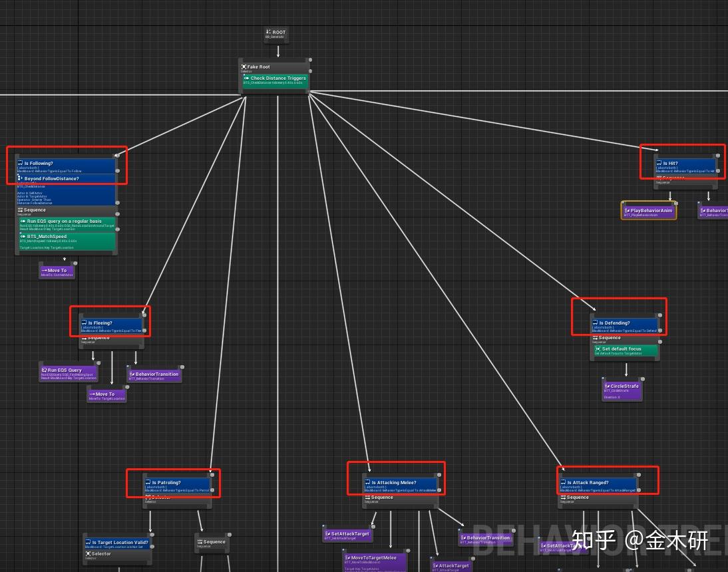Click the SetAttackTarget icon under Is Attacking Melee
The height and width of the screenshot is (572, 728).
point(327,533)
